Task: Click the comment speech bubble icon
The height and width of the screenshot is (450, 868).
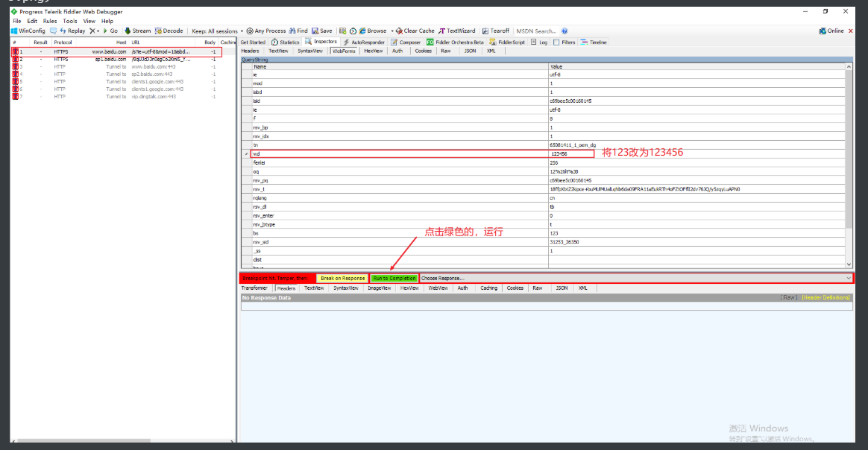Action: tap(53, 31)
